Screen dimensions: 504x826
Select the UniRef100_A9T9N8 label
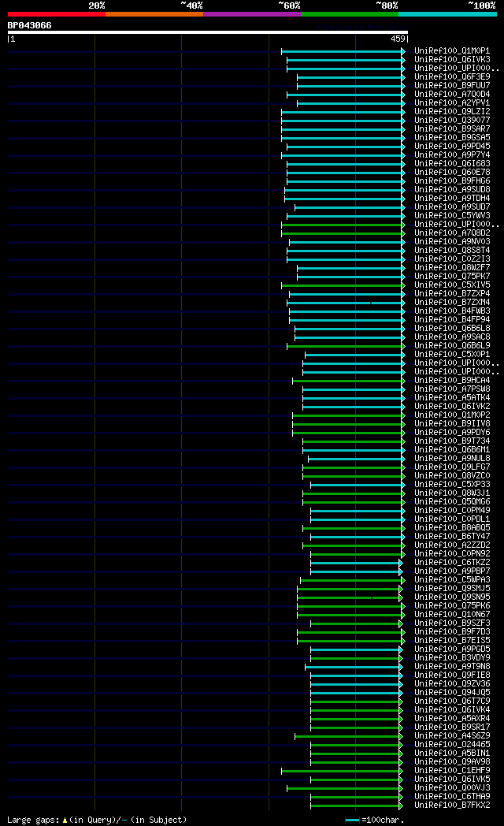coord(452,666)
